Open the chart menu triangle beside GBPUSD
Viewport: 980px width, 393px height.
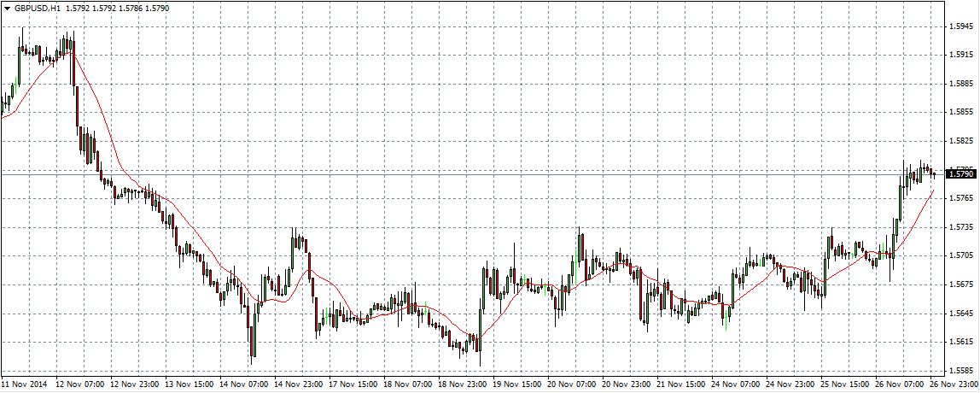[7, 8]
